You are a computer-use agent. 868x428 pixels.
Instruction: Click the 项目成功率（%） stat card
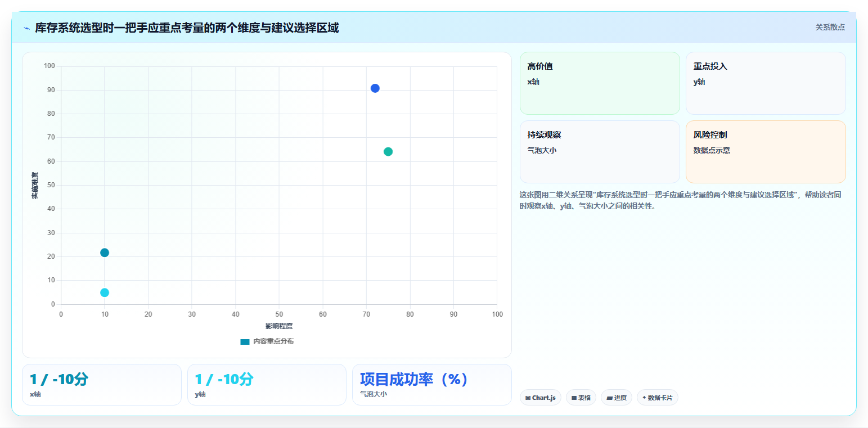click(432, 385)
